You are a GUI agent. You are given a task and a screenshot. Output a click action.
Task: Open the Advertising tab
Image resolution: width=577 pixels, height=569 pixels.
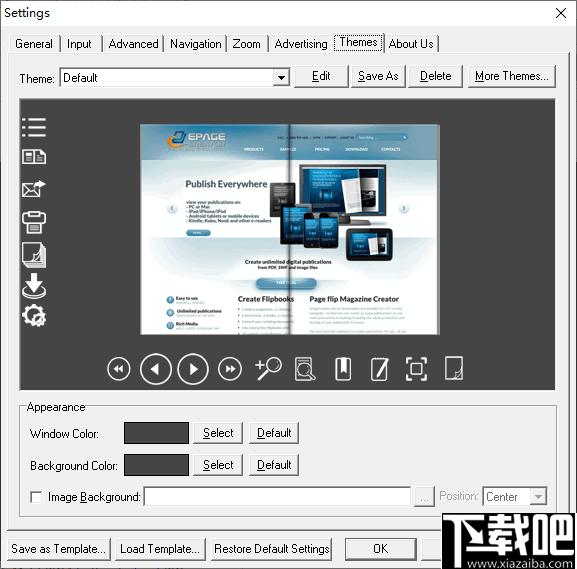pyautogui.click(x=301, y=44)
